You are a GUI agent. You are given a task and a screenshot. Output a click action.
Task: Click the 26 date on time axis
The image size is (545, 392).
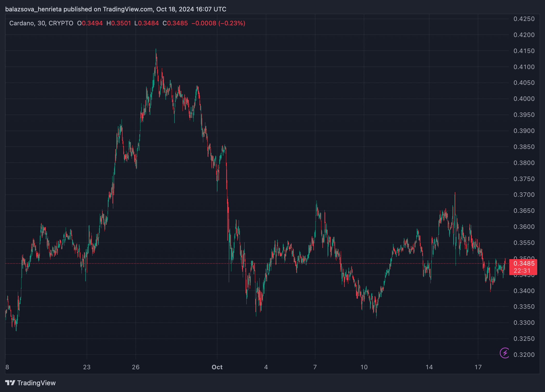[x=136, y=367]
